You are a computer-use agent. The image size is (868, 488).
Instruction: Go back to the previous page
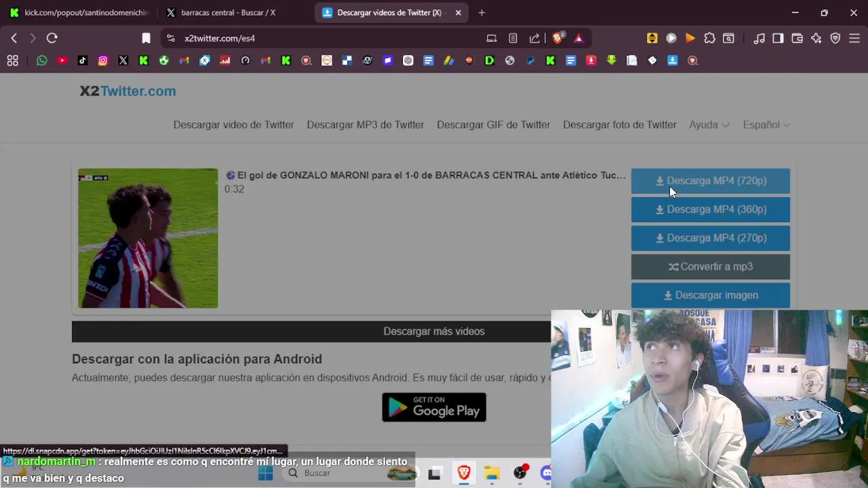[14, 38]
